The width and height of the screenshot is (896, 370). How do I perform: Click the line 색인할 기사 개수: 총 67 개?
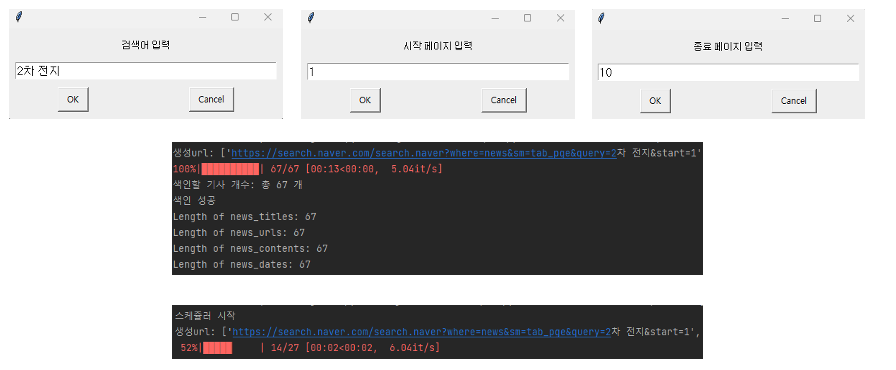[238, 184]
